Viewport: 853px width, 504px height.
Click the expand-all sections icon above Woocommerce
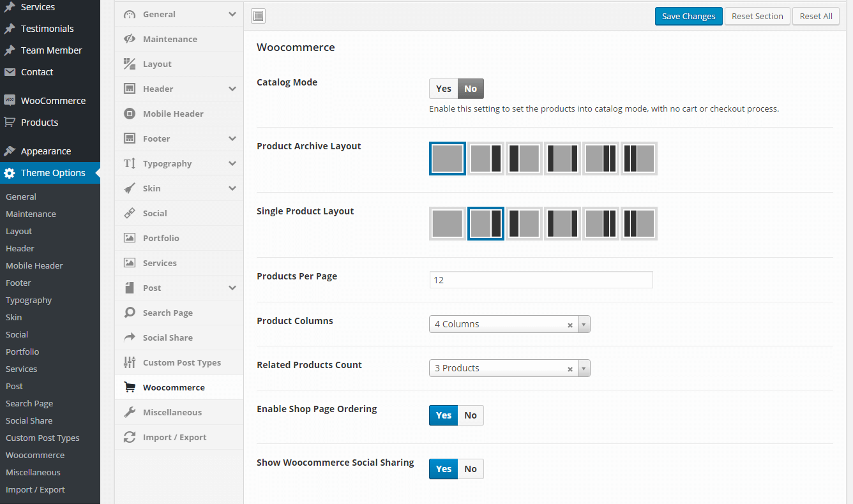point(258,17)
